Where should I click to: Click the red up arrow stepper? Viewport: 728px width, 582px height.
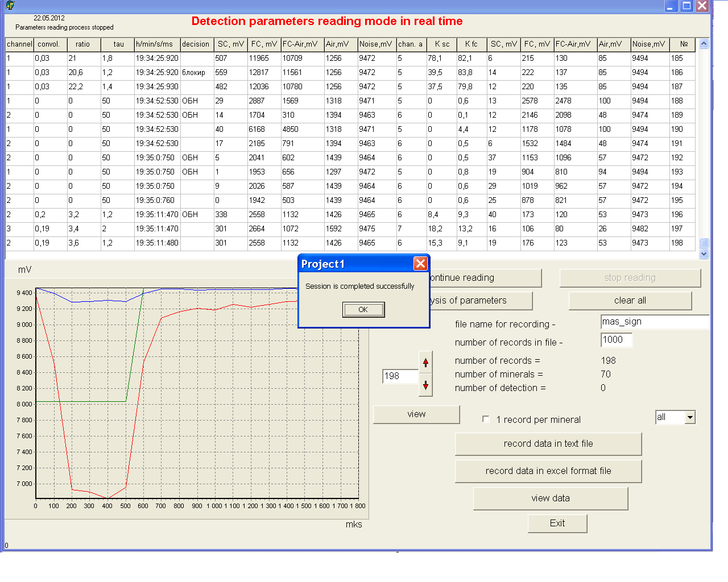425,363
